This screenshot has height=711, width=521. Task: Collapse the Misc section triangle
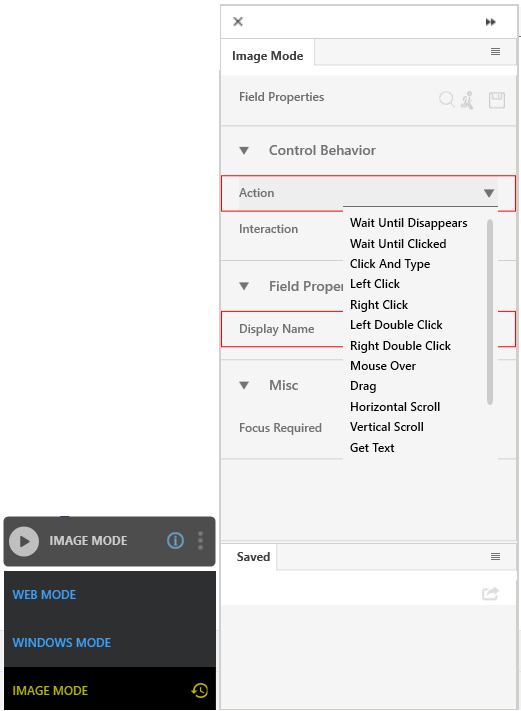(x=244, y=385)
